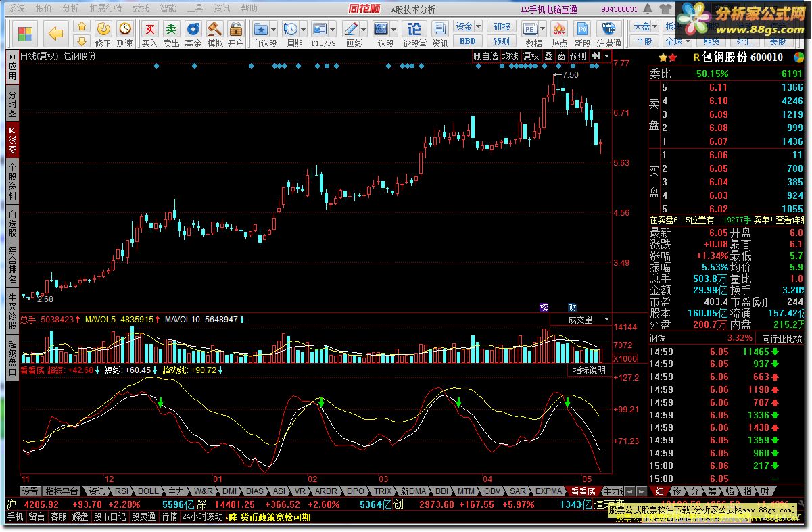This screenshot has width=812, height=532.
Task: Toggle 均线 moving average display
Action: pyautogui.click(x=510, y=57)
